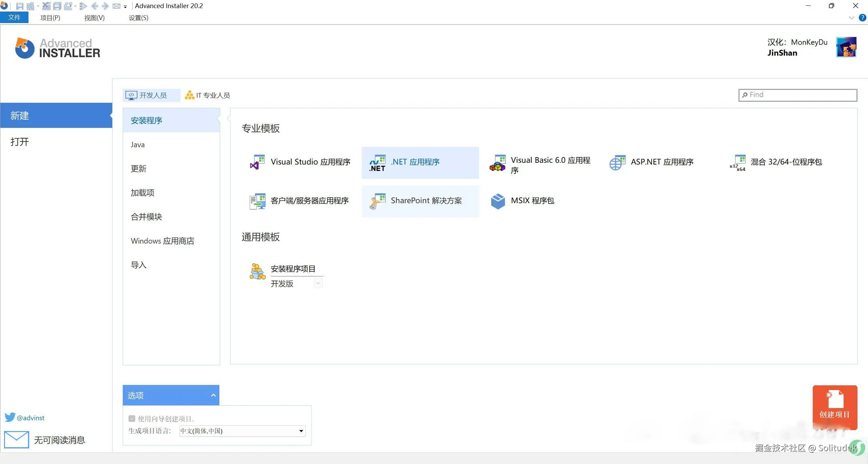This screenshot has height=464, width=868.
Task: Click the Twitter bird icon
Action: point(10,417)
